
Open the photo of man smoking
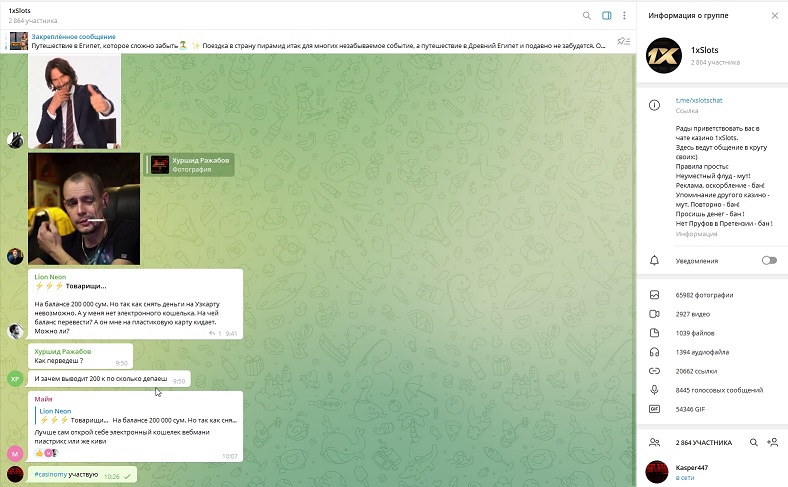click(x=84, y=209)
